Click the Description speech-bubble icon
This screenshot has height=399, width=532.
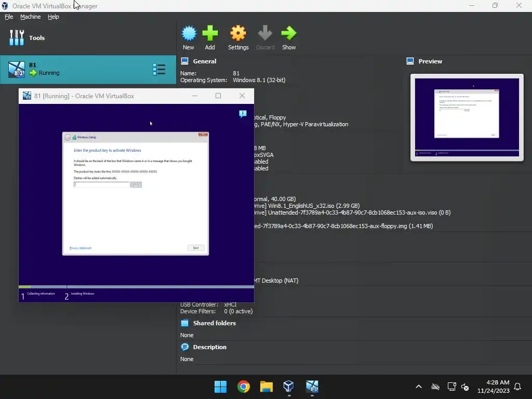(x=184, y=347)
